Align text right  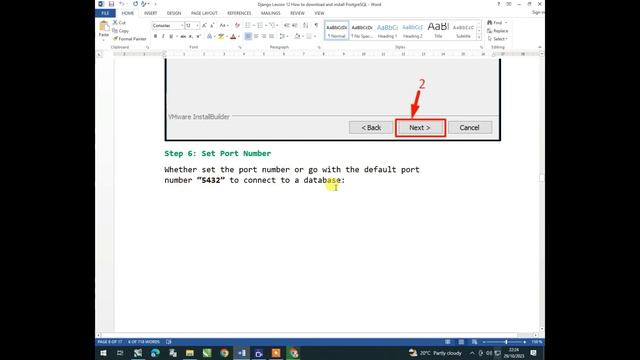[x=264, y=36]
